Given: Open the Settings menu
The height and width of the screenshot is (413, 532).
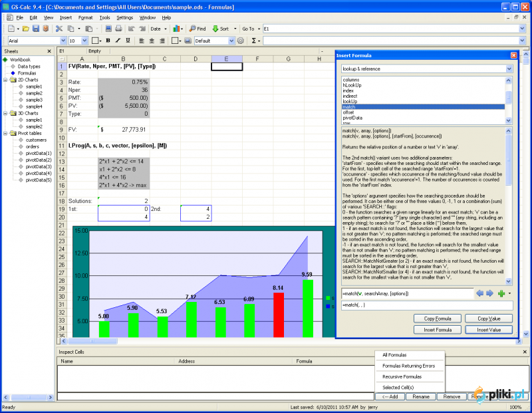Looking at the screenshot, I should pyautogui.click(x=124, y=18).
